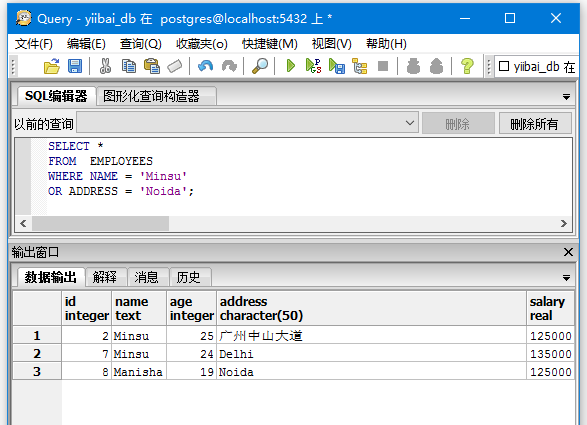
Task: Open help with yellow question mark icon
Action: [x=467, y=67]
